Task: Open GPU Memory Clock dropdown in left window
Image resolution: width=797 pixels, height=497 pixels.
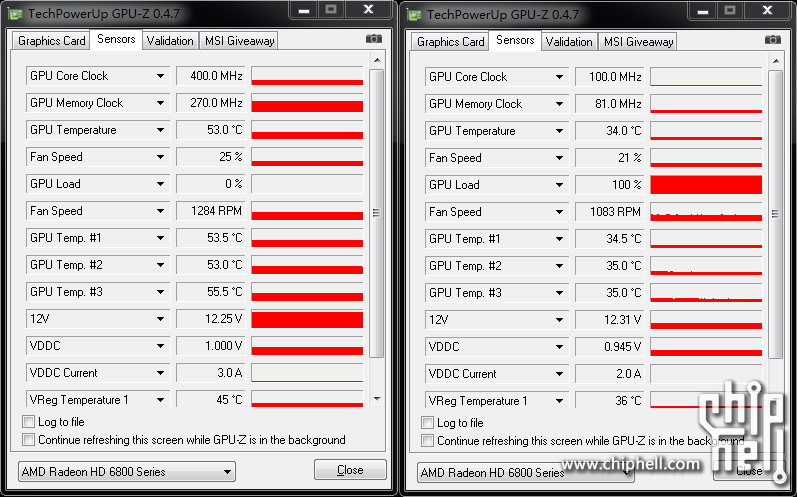Action: pos(160,103)
